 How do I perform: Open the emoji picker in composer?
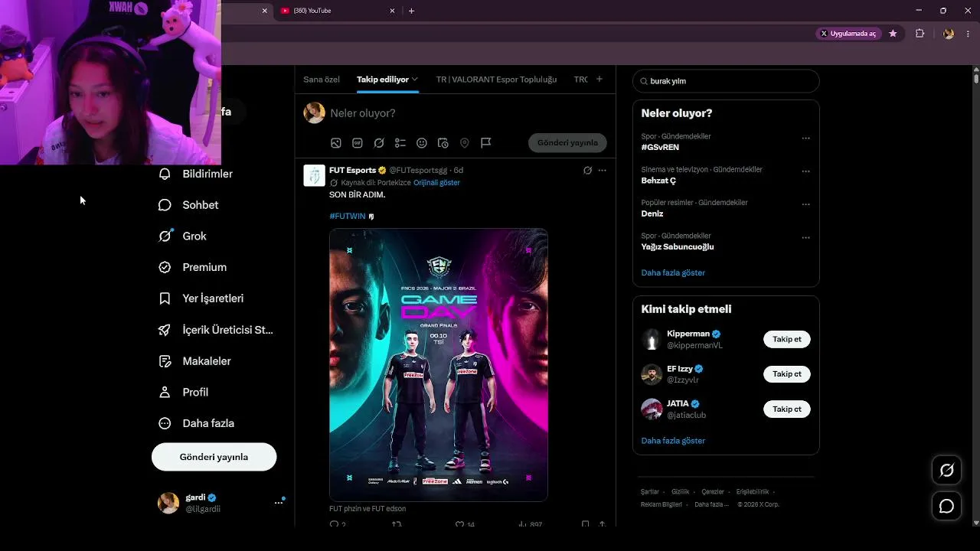421,143
